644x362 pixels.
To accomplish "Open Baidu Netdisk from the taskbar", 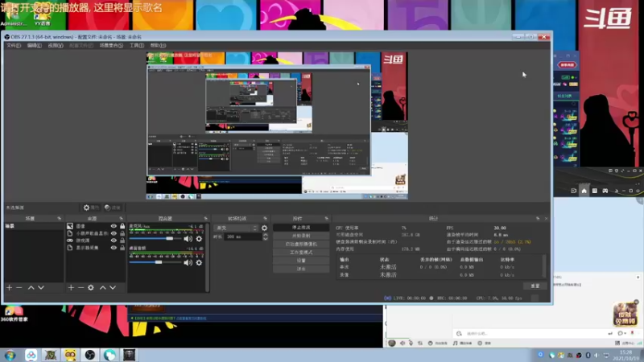I will pyautogui.click(x=31, y=355).
